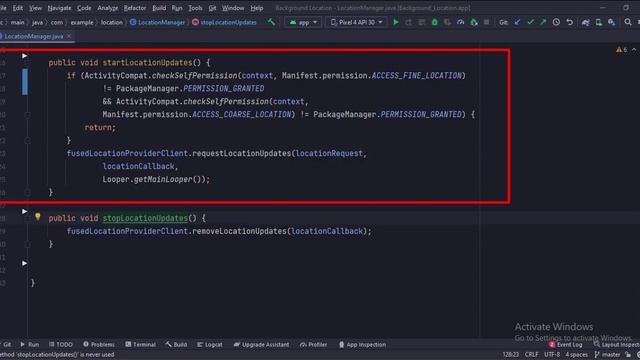Screen dimensions: 640x360
Task: Open the Git tool window button
Action: pyautogui.click(x=6, y=344)
